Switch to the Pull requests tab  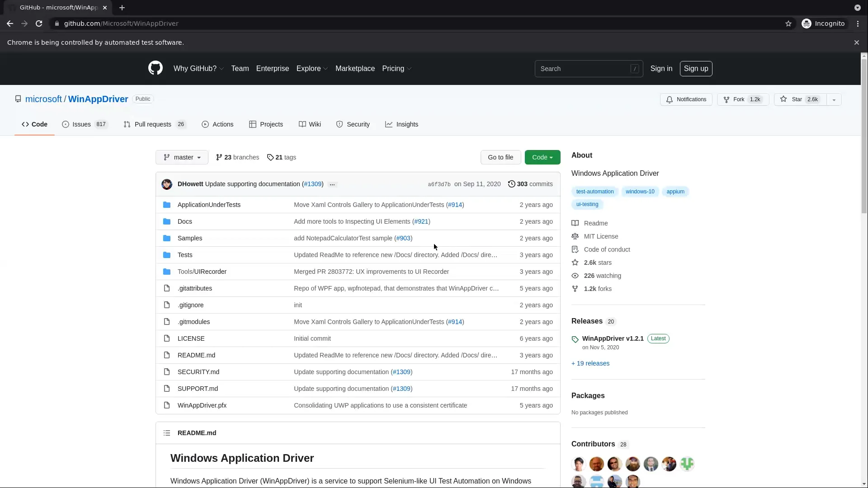(155, 124)
